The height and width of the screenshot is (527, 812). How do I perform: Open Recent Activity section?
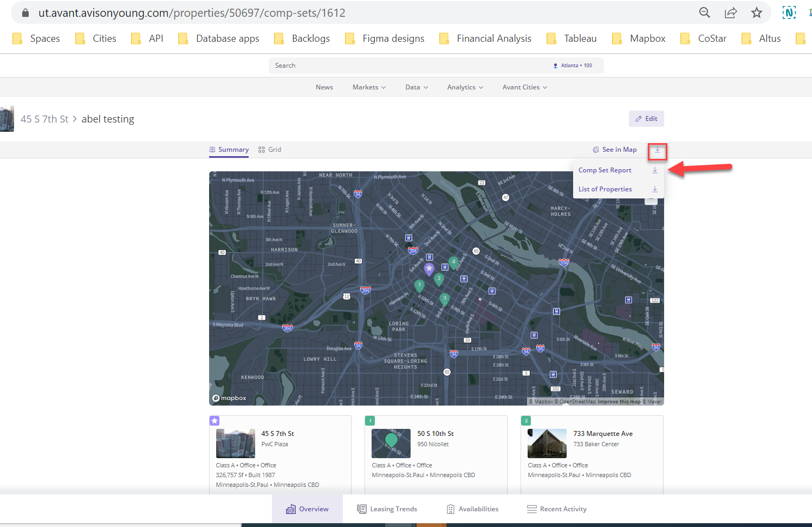(556, 509)
